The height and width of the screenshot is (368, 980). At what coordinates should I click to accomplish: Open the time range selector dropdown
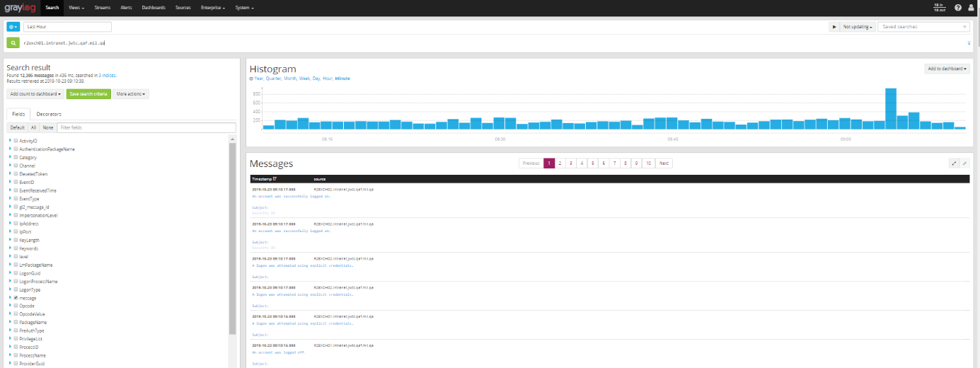13,27
